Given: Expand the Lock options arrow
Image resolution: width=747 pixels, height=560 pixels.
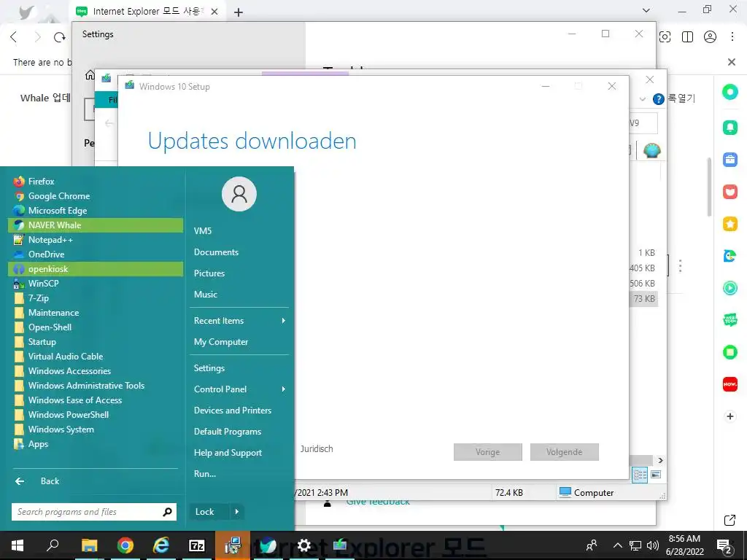Looking at the screenshot, I should 237,512.
